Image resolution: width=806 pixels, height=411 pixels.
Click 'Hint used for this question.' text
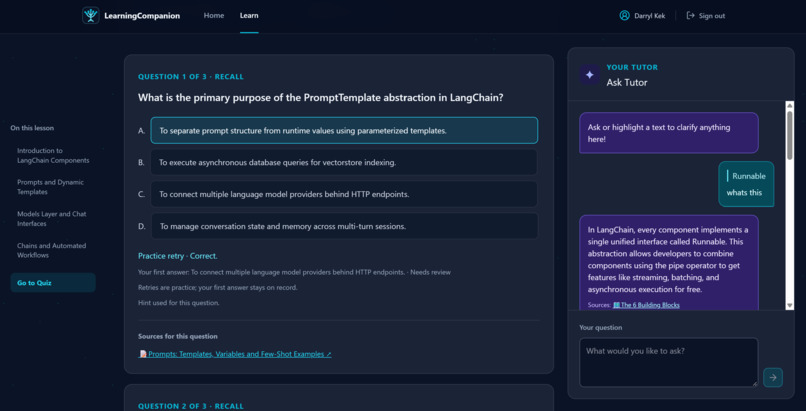(x=179, y=303)
